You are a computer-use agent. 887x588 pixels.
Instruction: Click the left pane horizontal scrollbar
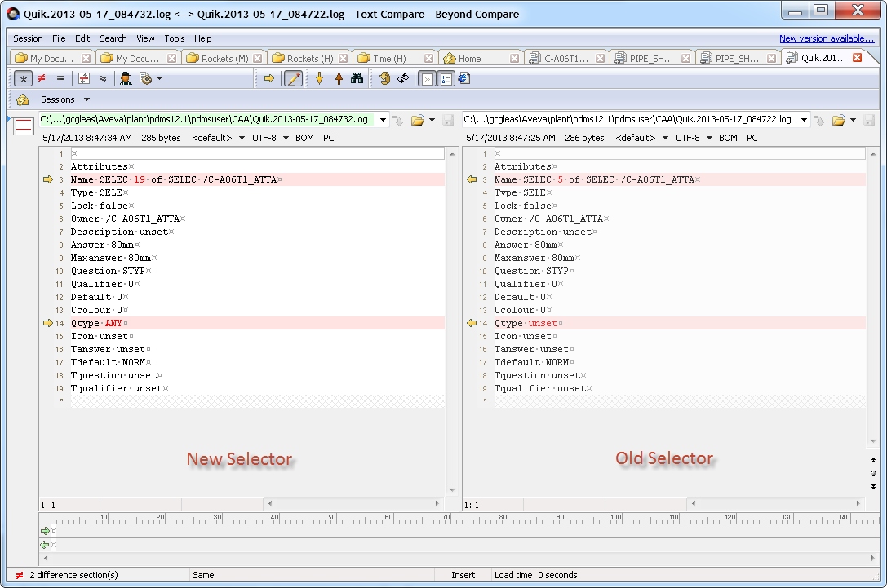coord(353,504)
